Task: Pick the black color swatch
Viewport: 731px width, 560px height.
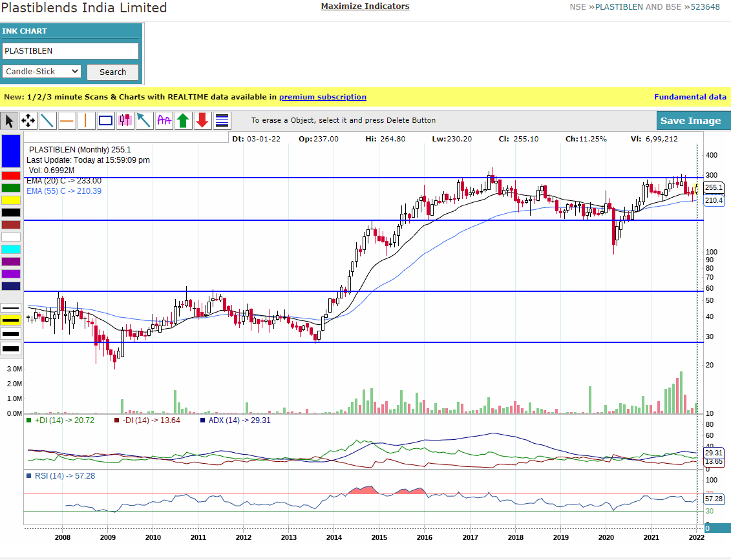Action: pyautogui.click(x=11, y=213)
